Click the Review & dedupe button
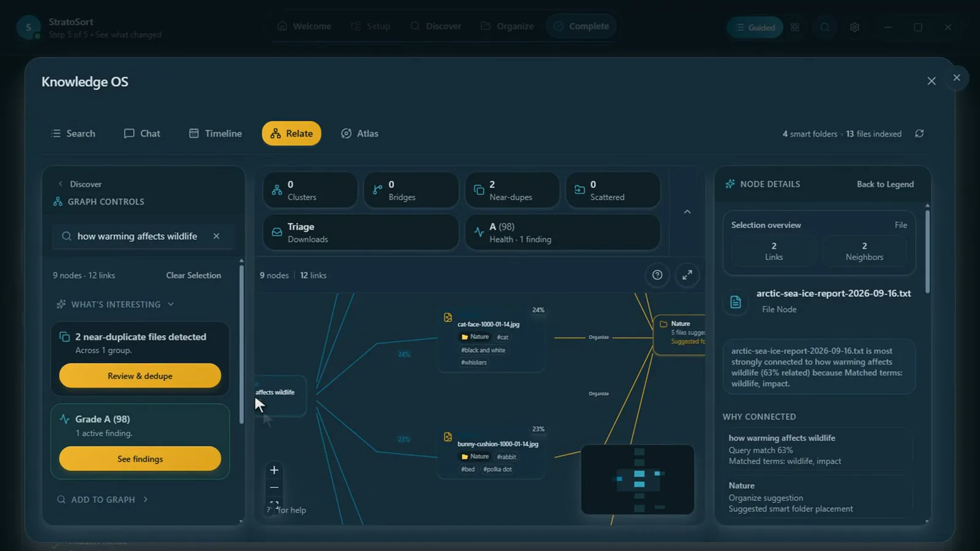 tap(140, 376)
